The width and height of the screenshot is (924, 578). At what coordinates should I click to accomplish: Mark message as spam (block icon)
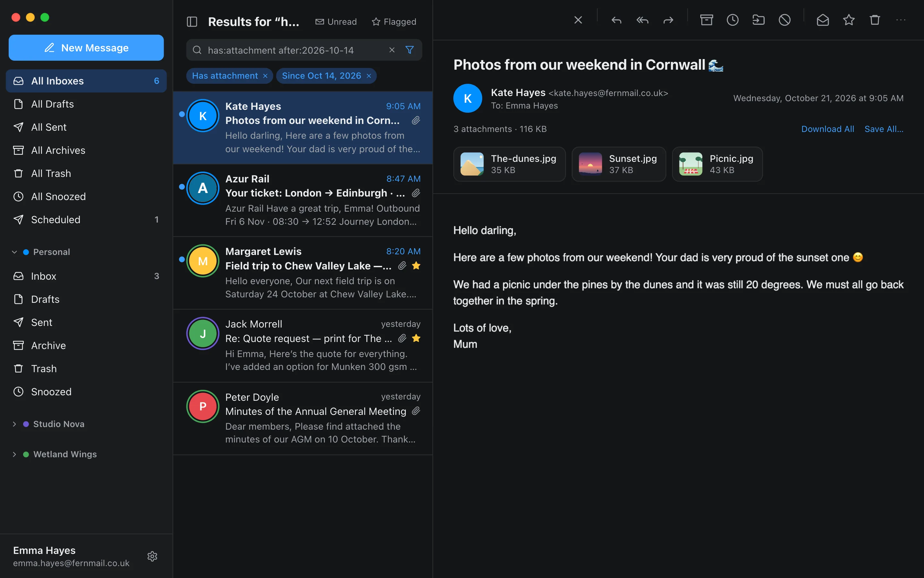click(x=784, y=20)
